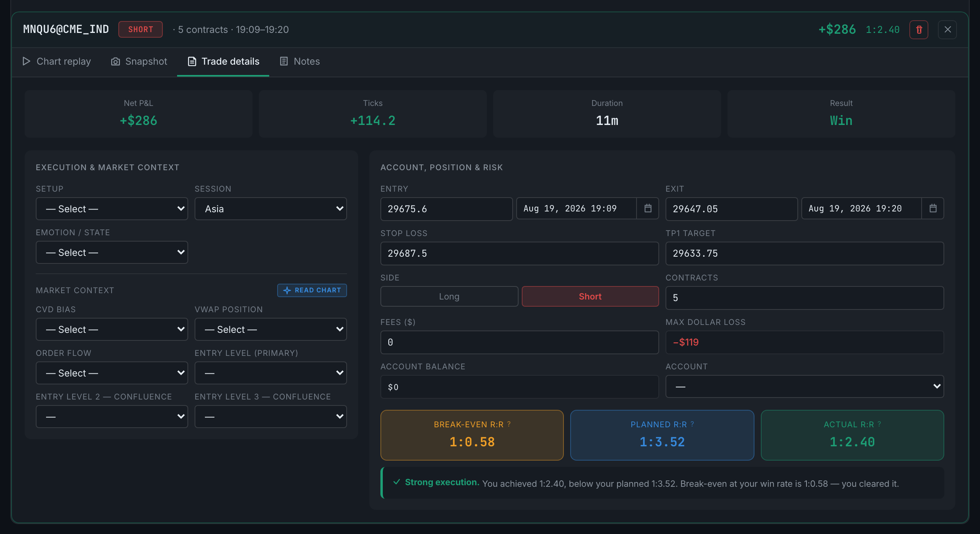The height and width of the screenshot is (534, 980).
Task: Click the Account Balance $0 field
Action: pos(519,386)
